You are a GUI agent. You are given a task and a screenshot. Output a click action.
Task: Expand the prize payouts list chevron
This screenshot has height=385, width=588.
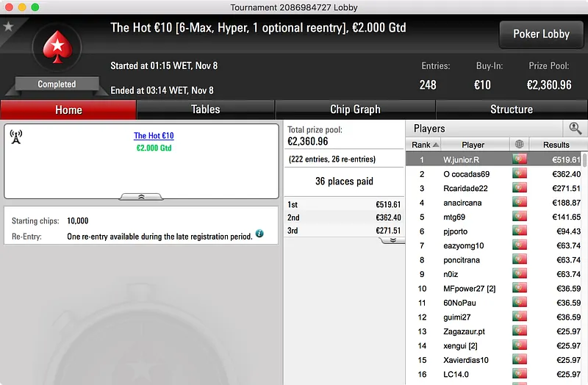click(392, 240)
